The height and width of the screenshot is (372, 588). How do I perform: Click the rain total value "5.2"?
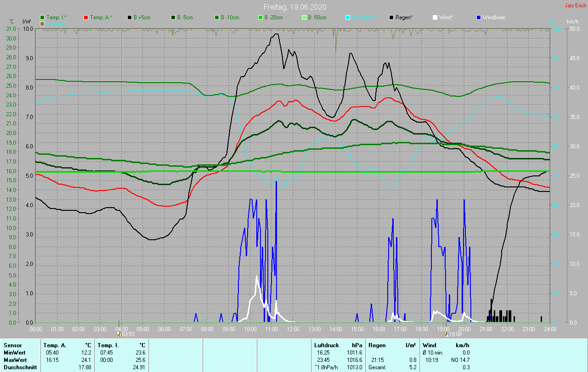413,367
